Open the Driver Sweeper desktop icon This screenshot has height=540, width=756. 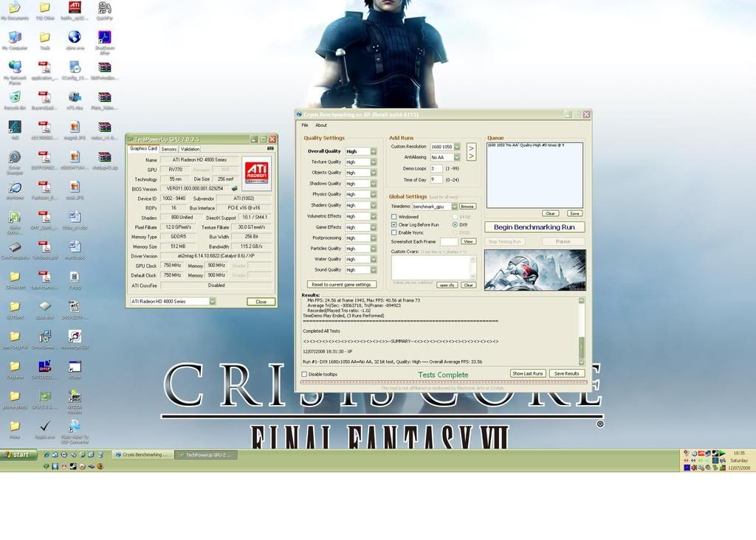(14, 157)
